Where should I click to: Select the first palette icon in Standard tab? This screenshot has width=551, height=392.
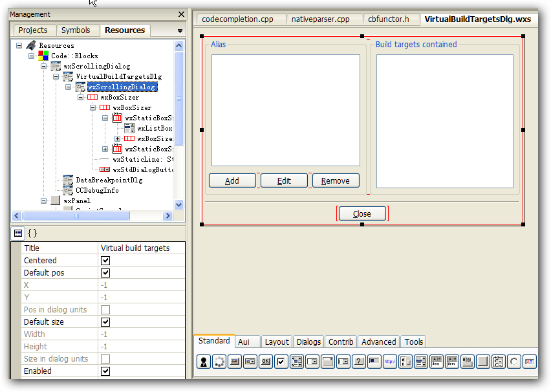click(x=204, y=362)
